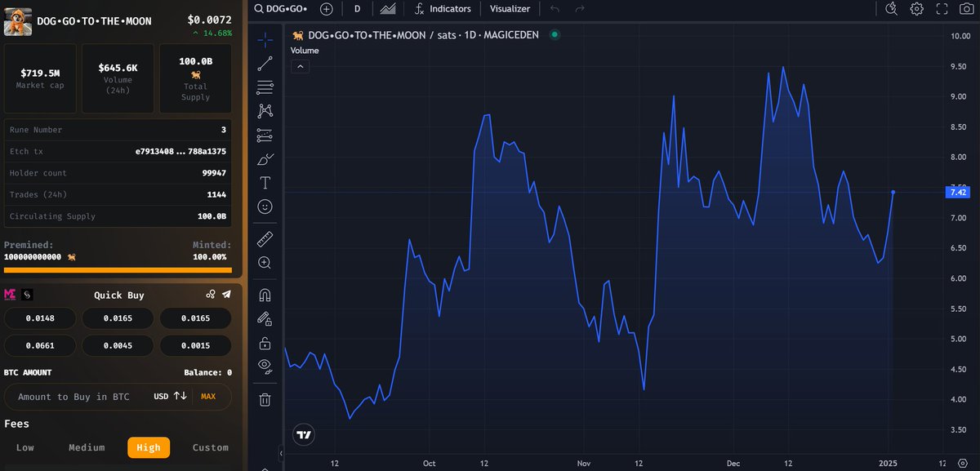Select the brush drawing tool
The width and height of the screenshot is (980, 471).
[x=265, y=158]
